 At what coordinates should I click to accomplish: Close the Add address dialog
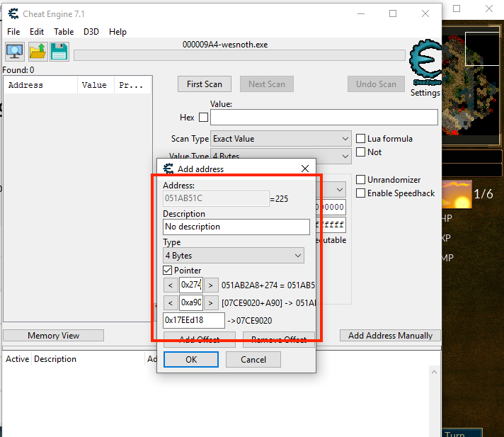304,169
